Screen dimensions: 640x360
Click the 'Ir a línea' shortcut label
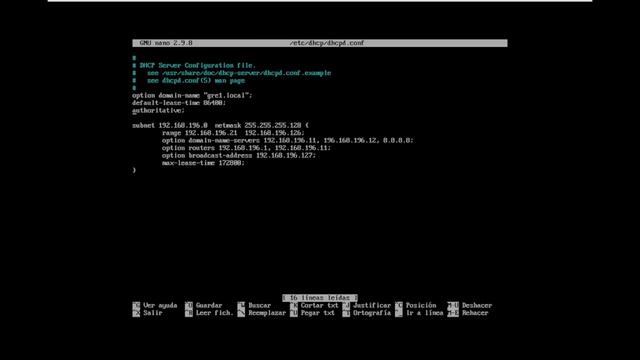pos(424,313)
